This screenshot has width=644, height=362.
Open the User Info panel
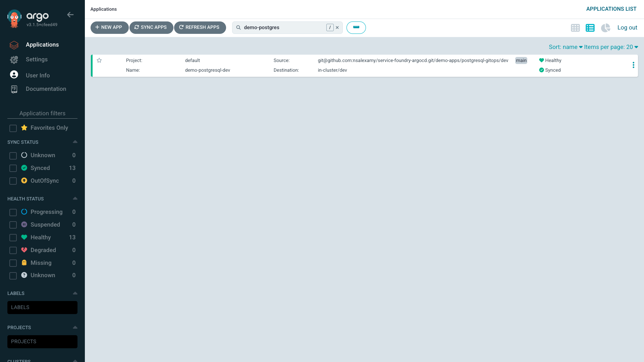pos(37,75)
